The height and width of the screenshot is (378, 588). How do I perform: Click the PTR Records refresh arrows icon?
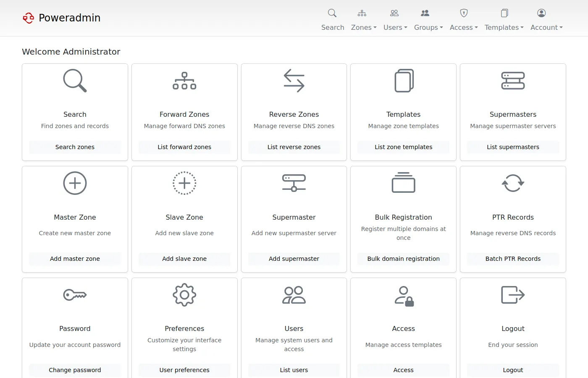[x=513, y=183]
